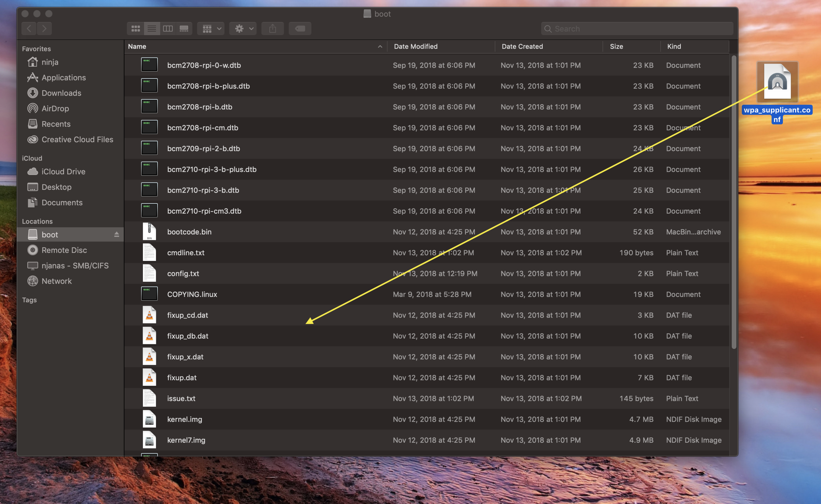Screen dimensions: 821x504
Task: Open the group-by dropdown
Action: click(x=211, y=29)
